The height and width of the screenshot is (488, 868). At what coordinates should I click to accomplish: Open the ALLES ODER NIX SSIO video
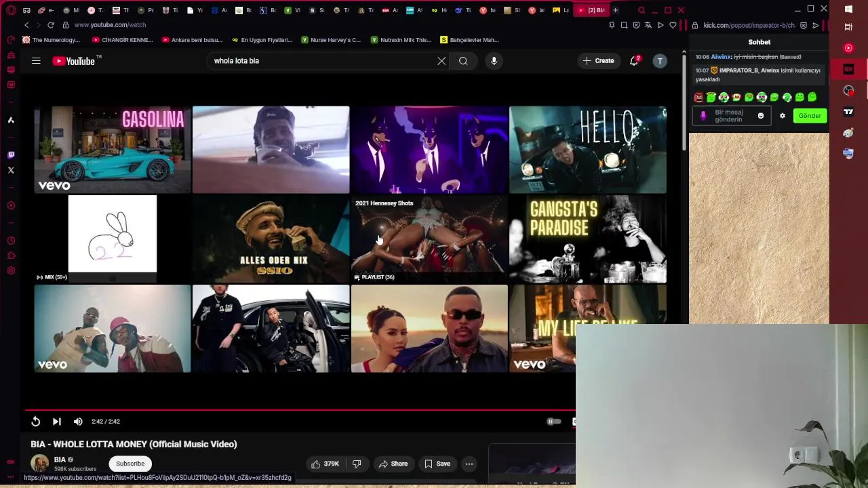271,239
